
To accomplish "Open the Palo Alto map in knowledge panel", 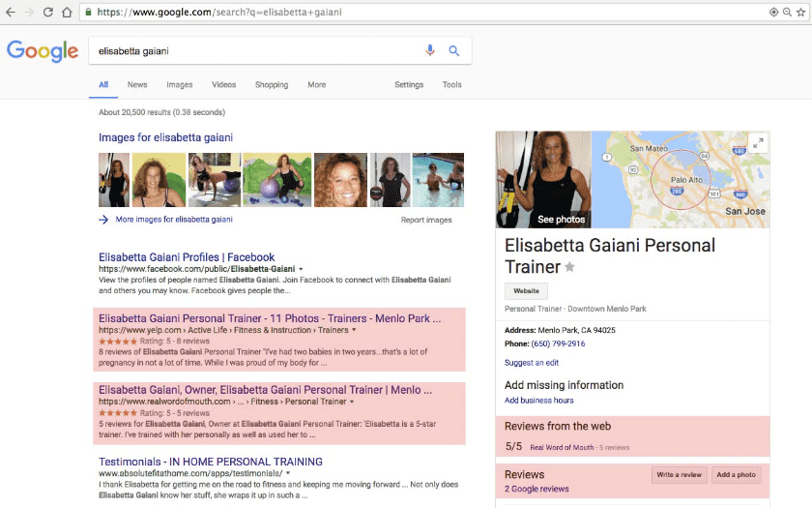I will point(681,179).
